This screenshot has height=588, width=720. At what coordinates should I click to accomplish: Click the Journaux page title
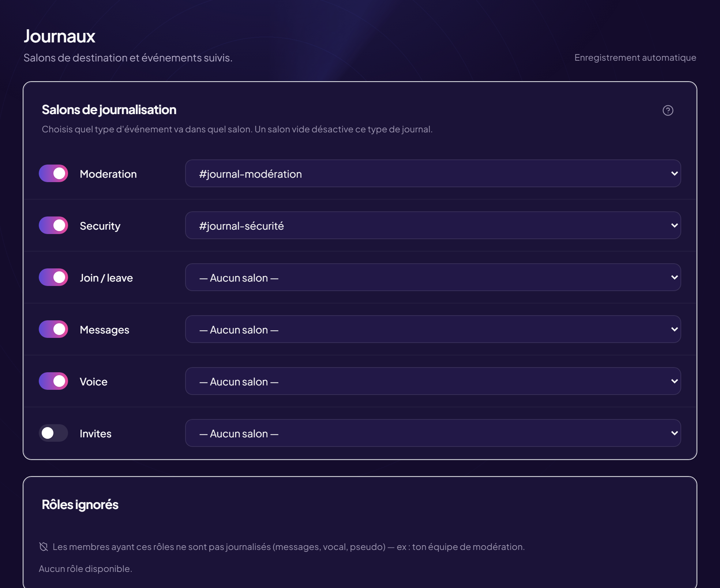[x=59, y=36]
